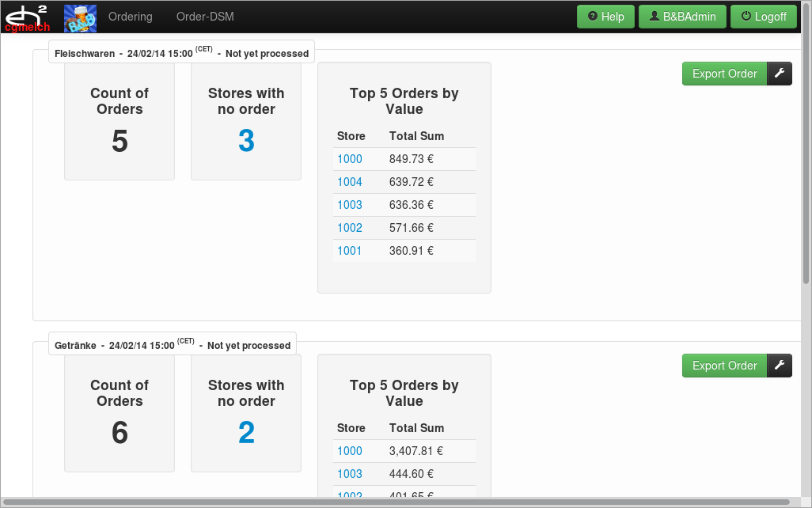Export the Fleischwaren order
The width and height of the screenshot is (812, 508).
(x=724, y=74)
